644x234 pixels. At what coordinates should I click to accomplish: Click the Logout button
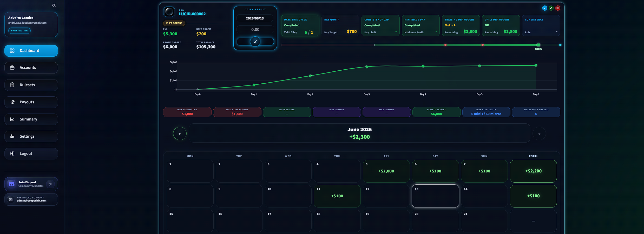[31, 153]
